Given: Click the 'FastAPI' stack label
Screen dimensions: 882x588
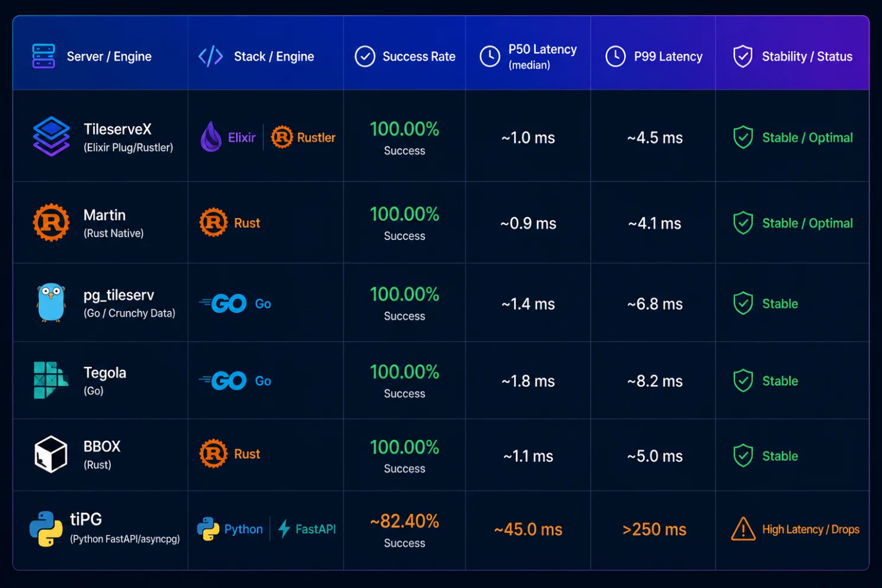Looking at the screenshot, I should 316,529.
